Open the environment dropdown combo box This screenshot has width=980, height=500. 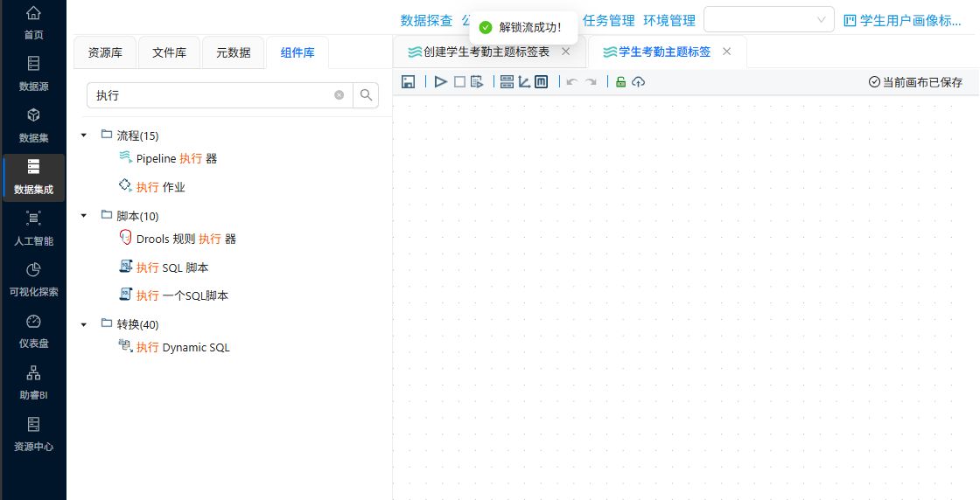[769, 19]
